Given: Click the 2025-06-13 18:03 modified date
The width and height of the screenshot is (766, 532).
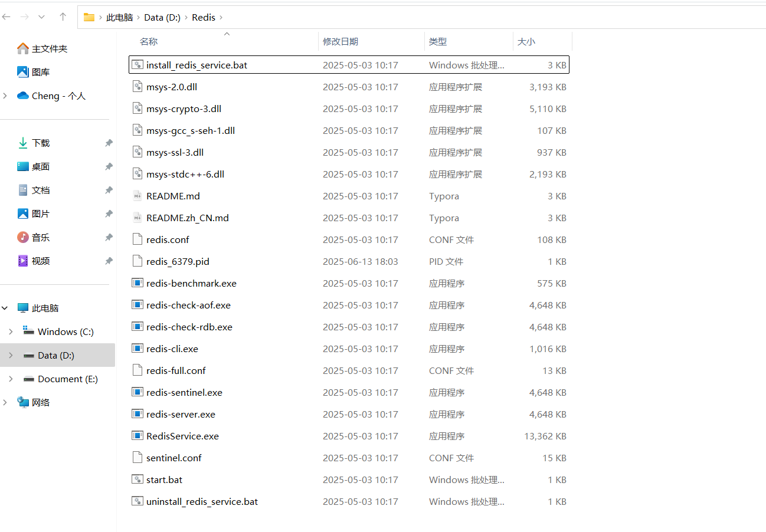Looking at the screenshot, I should (x=361, y=261).
